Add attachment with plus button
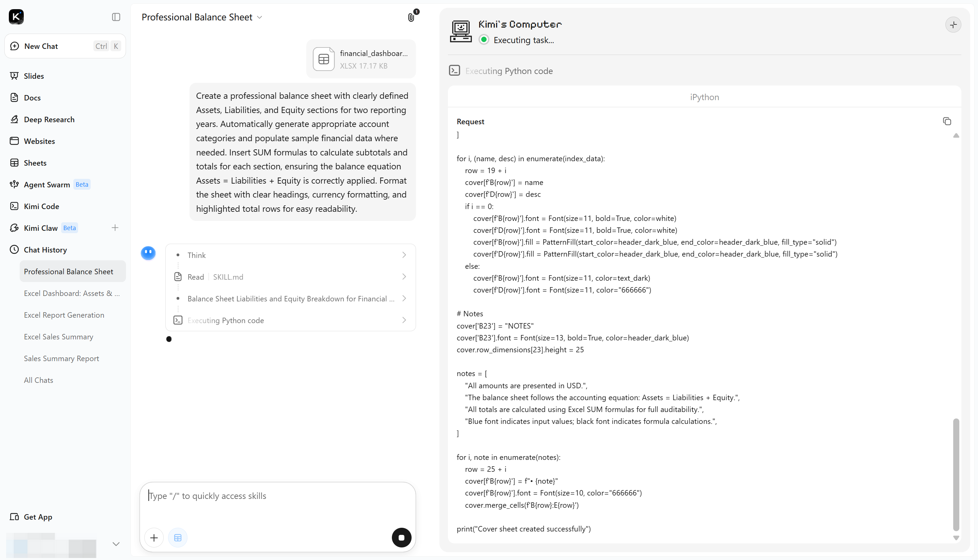The height and width of the screenshot is (560, 978). (154, 537)
